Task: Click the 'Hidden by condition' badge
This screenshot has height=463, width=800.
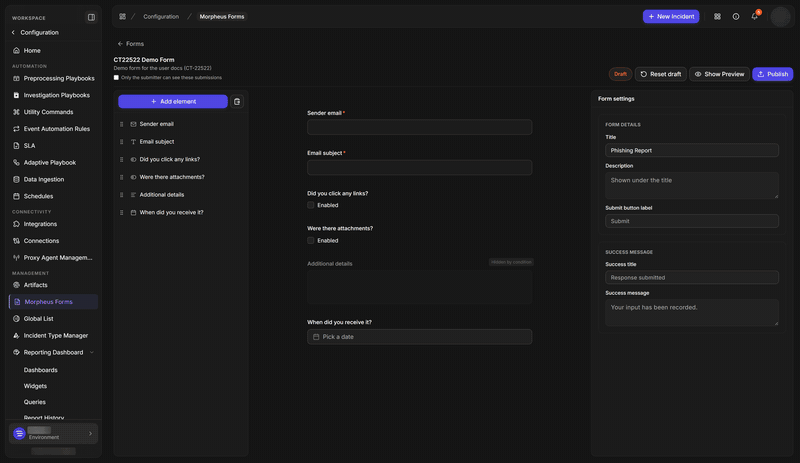Action: [x=511, y=262]
